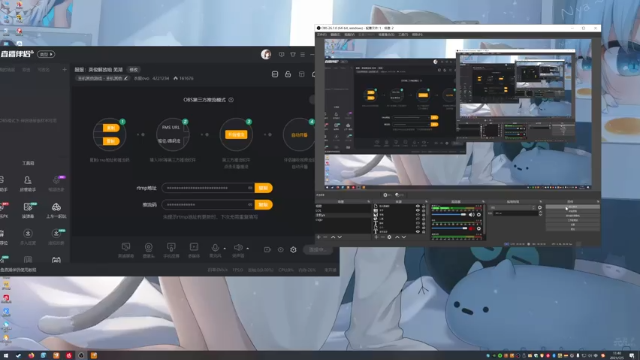Select the phone screen projection icon
Screen dimensions: 640x360
pyautogui.click(x=171, y=247)
